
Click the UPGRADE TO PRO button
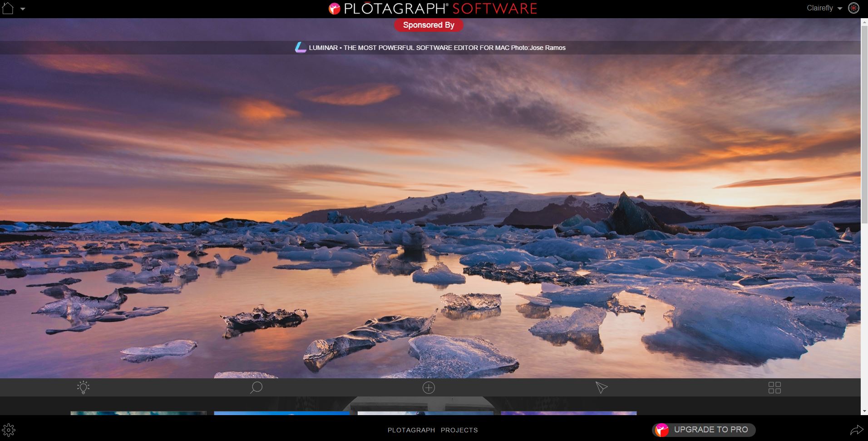click(704, 430)
